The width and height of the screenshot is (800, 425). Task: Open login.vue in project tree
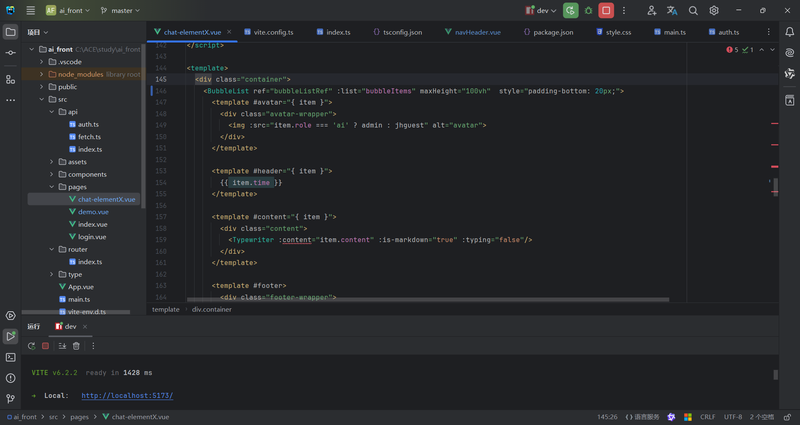click(x=92, y=237)
